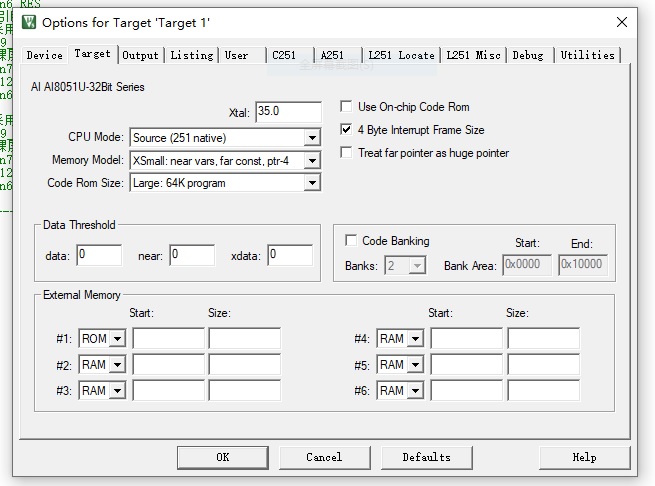Click the xdata threshold input field
This screenshot has height=486, width=655.
(x=289, y=256)
